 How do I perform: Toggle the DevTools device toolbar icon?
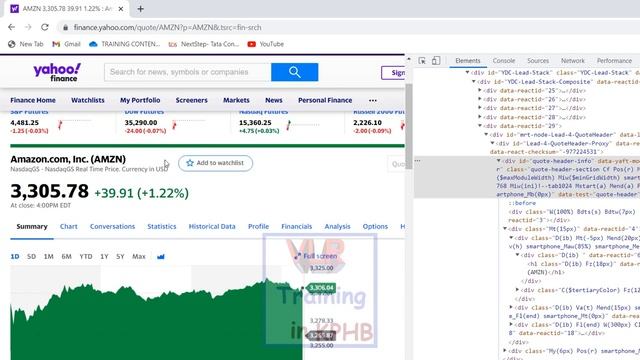click(x=436, y=61)
